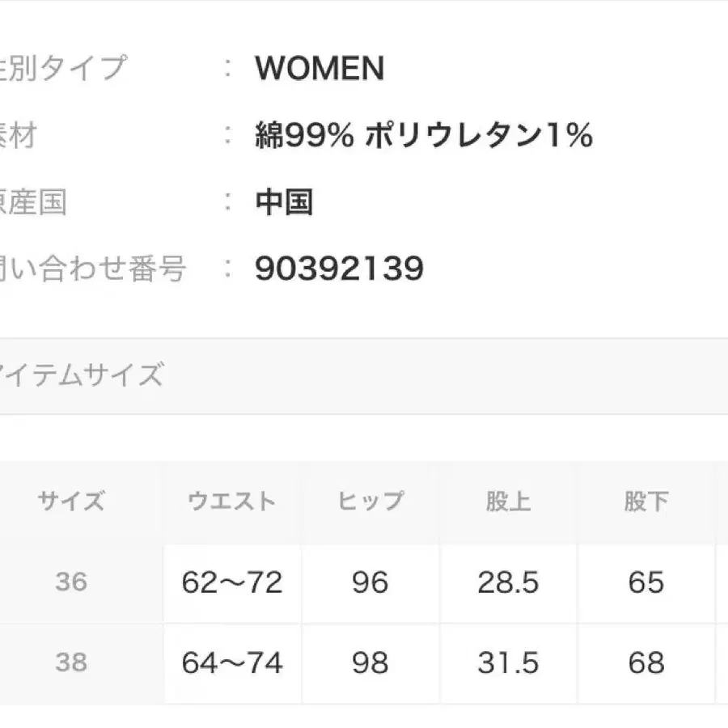Click the ウエスト column header

(231, 502)
